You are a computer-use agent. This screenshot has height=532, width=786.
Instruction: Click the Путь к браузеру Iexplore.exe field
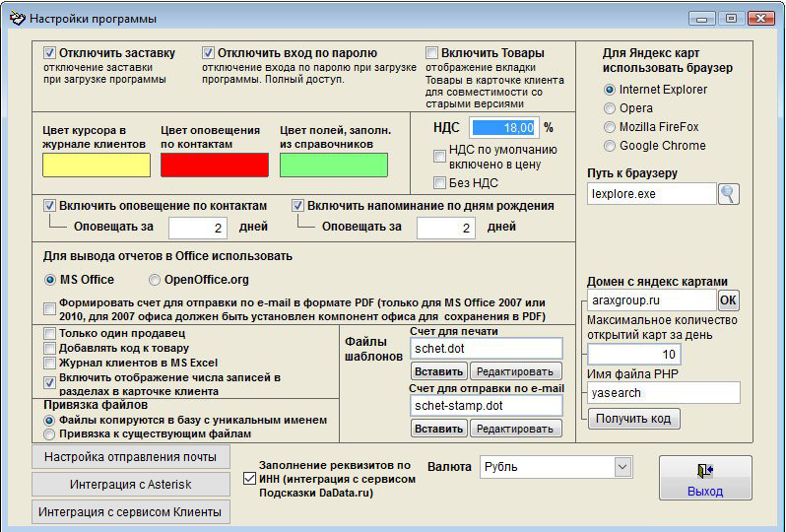(x=652, y=194)
